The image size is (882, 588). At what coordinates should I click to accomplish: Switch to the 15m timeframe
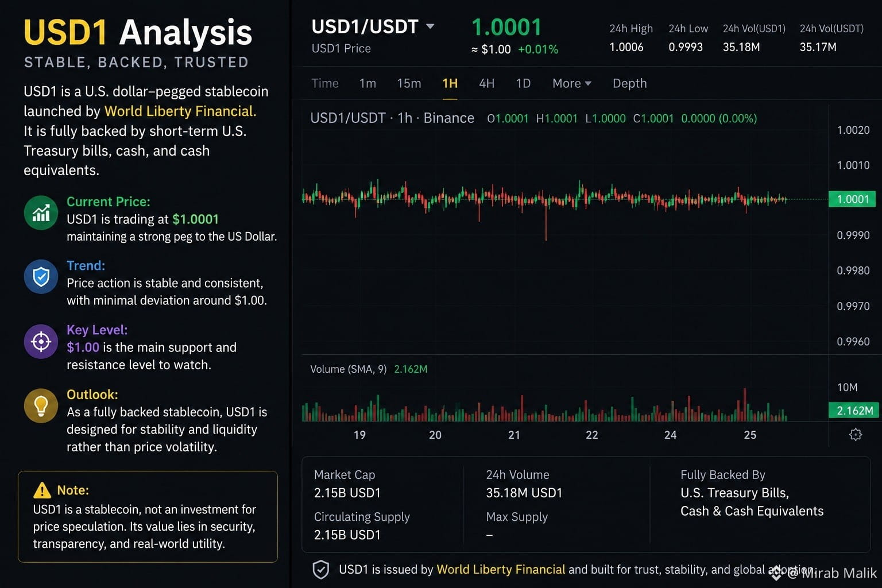click(x=409, y=83)
